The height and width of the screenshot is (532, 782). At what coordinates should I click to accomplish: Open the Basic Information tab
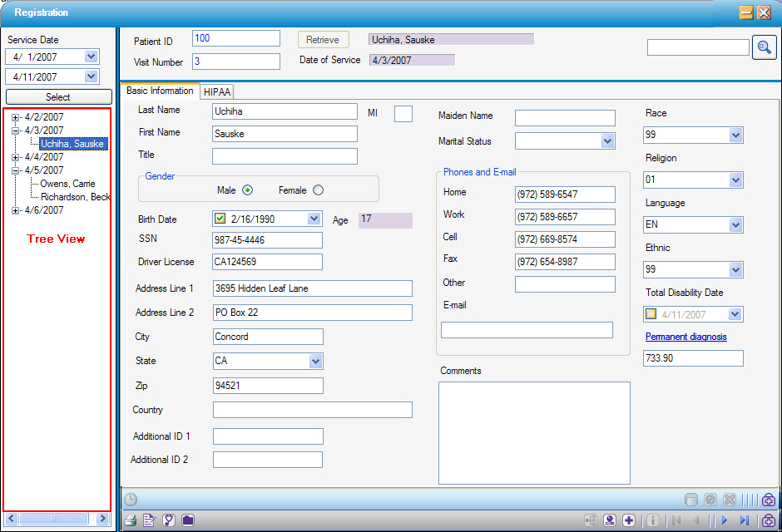tap(160, 91)
